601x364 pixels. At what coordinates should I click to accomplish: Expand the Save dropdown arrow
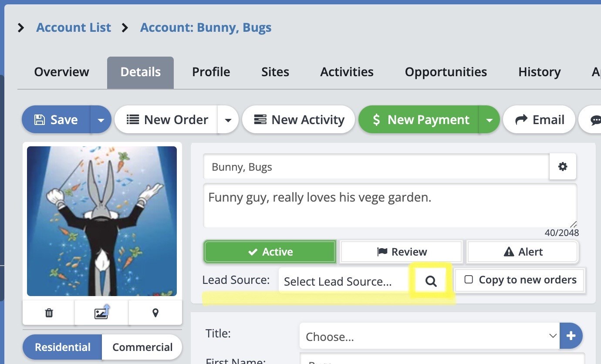pyautogui.click(x=101, y=120)
